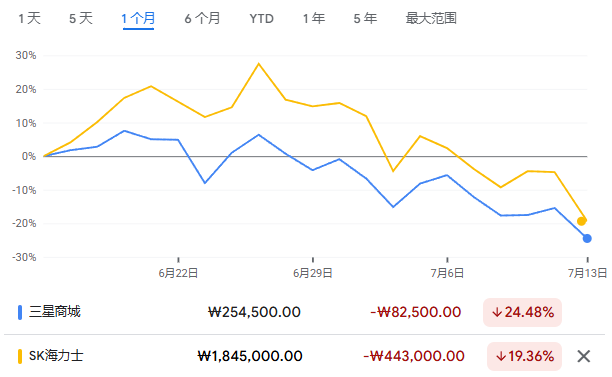
Task: Click the ₩254,500.00 price value
Action: pyautogui.click(x=254, y=312)
